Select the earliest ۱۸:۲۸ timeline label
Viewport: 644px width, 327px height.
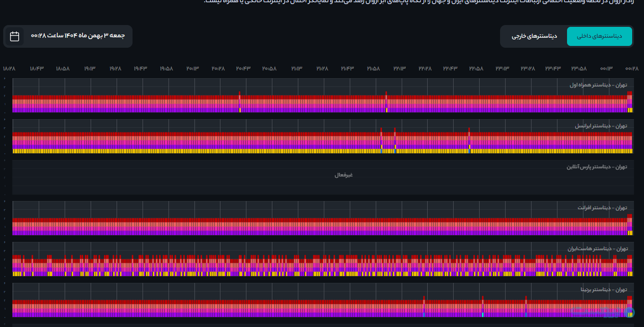pyautogui.click(x=9, y=69)
